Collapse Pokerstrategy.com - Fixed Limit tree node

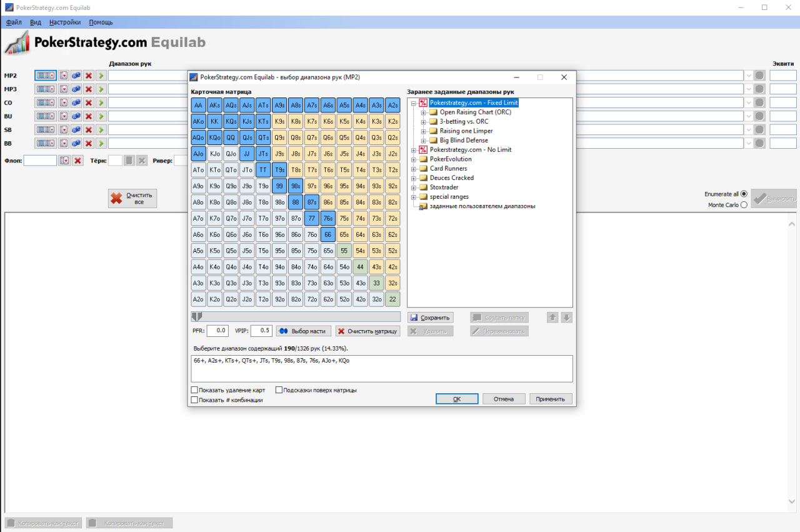pos(414,103)
